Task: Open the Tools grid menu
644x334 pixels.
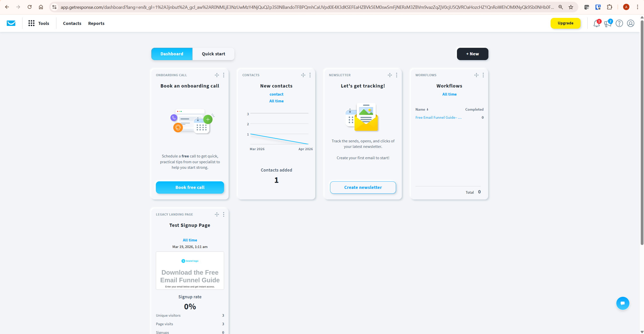Action: (31, 23)
